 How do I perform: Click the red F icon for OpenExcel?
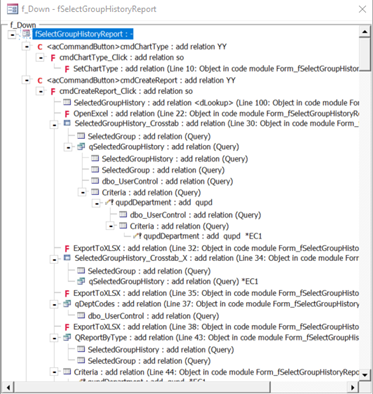[67, 114]
